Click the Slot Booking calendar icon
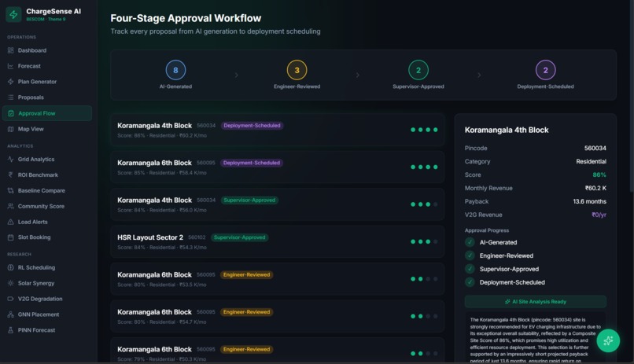This screenshot has width=634, height=364. (x=10, y=237)
